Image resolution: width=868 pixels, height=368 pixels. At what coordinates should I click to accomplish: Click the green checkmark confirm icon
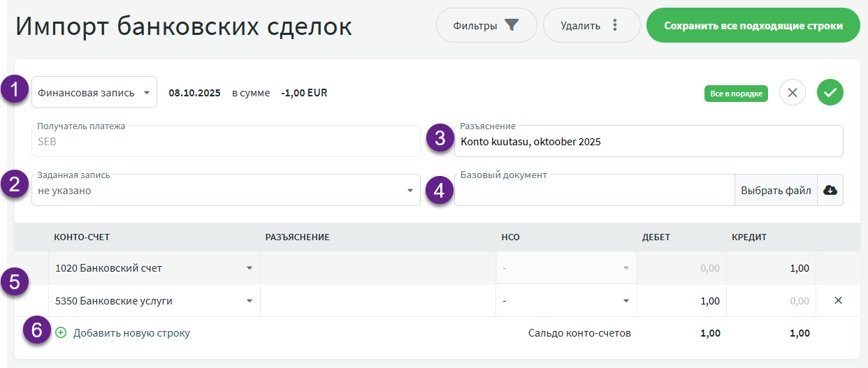click(x=830, y=93)
